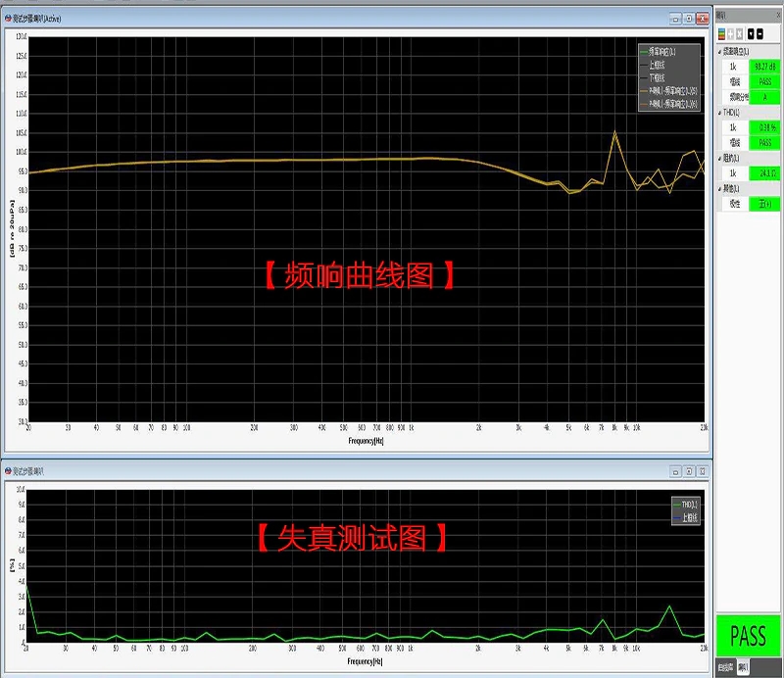Screen dimensions: 784x678
Task: Click the plus icon in results toolbar
Action: click(730, 34)
